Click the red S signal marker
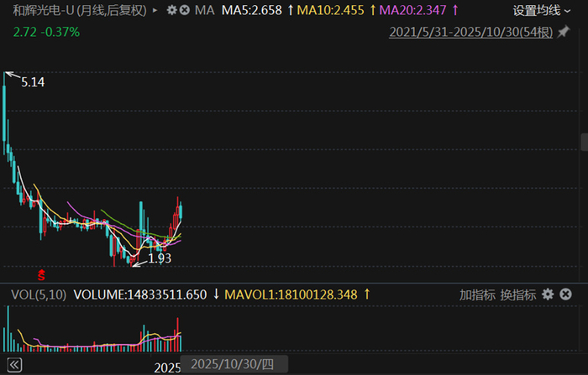Screen dimensions: 588x375 [x=41, y=275]
